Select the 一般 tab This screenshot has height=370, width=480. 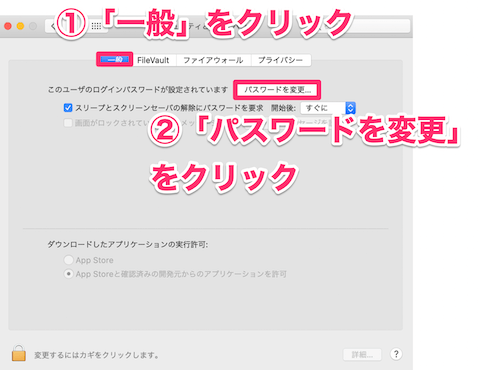click(115, 60)
